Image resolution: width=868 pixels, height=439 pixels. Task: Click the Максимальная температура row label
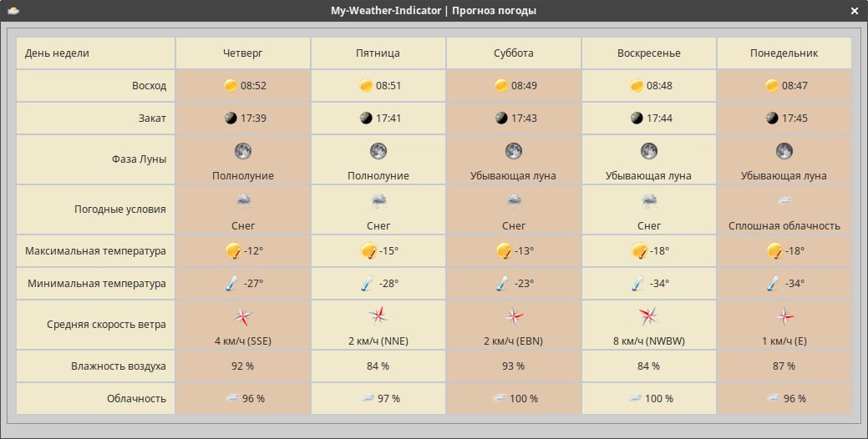95,251
